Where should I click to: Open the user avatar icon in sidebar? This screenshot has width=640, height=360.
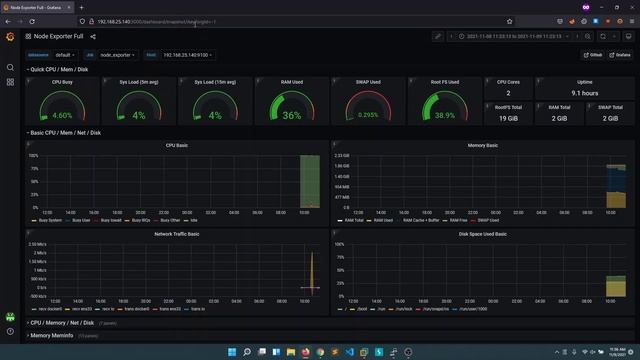[x=10, y=317]
